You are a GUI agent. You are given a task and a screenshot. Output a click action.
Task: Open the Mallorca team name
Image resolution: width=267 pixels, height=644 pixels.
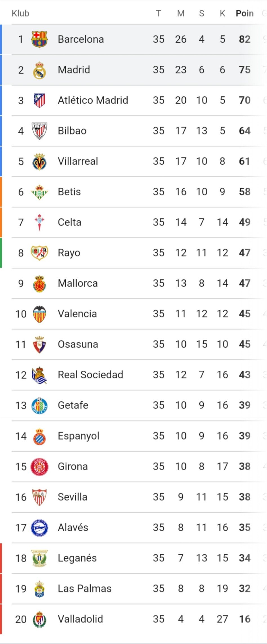click(x=78, y=283)
